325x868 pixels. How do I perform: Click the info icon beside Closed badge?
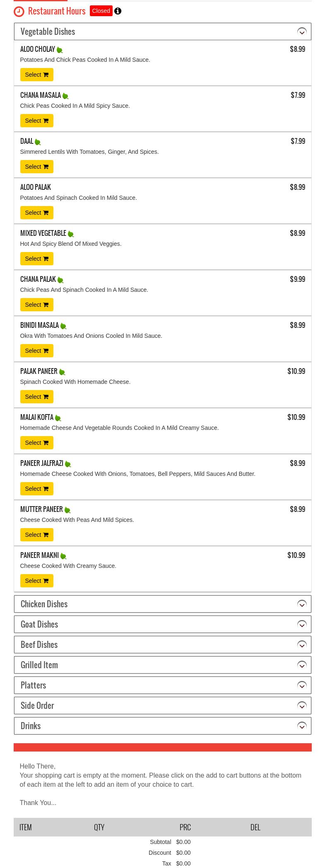click(x=118, y=11)
